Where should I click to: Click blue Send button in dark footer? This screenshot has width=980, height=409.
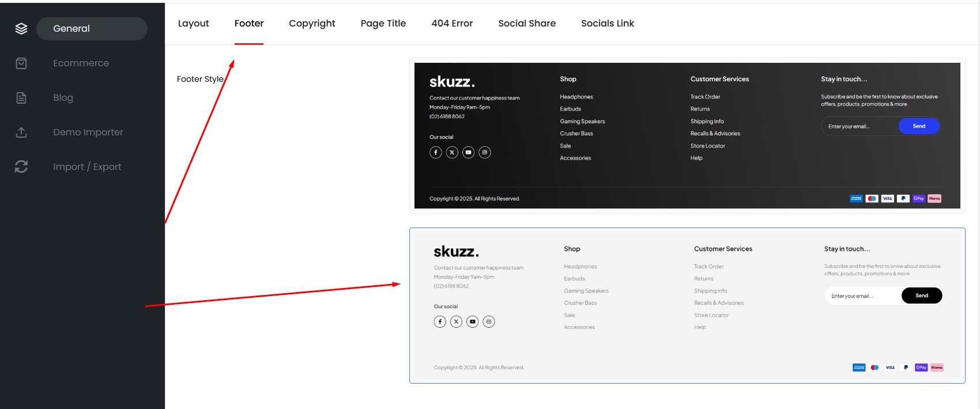tap(919, 126)
